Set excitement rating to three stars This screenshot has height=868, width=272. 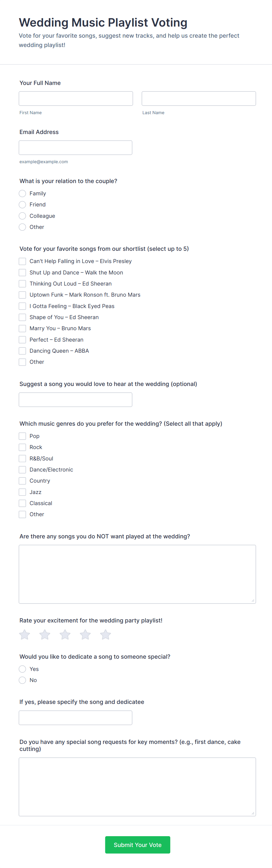point(65,634)
